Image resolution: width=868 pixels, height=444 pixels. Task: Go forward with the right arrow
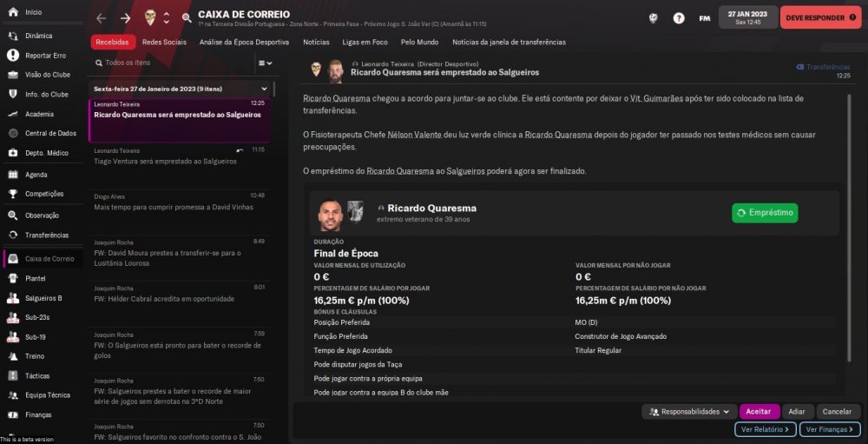pyautogui.click(x=126, y=18)
